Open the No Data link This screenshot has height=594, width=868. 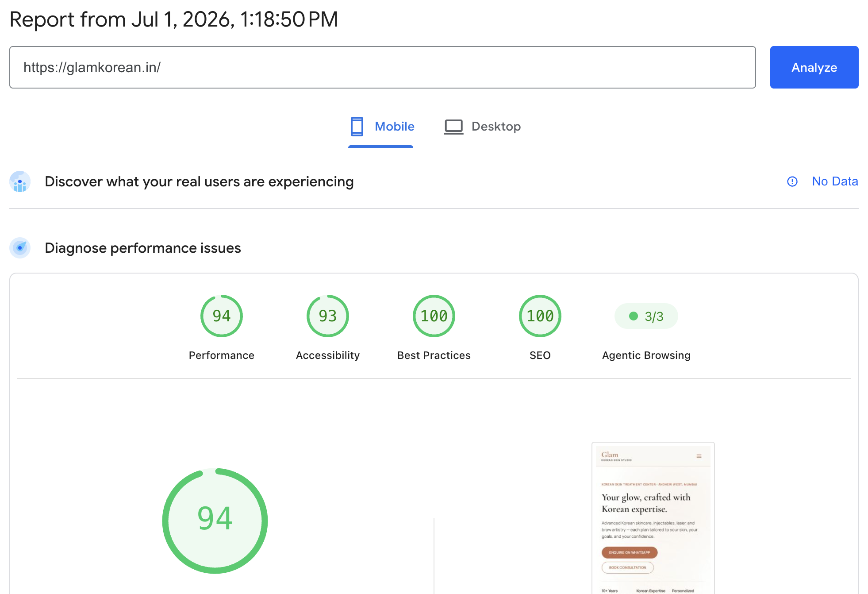tap(835, 181)
